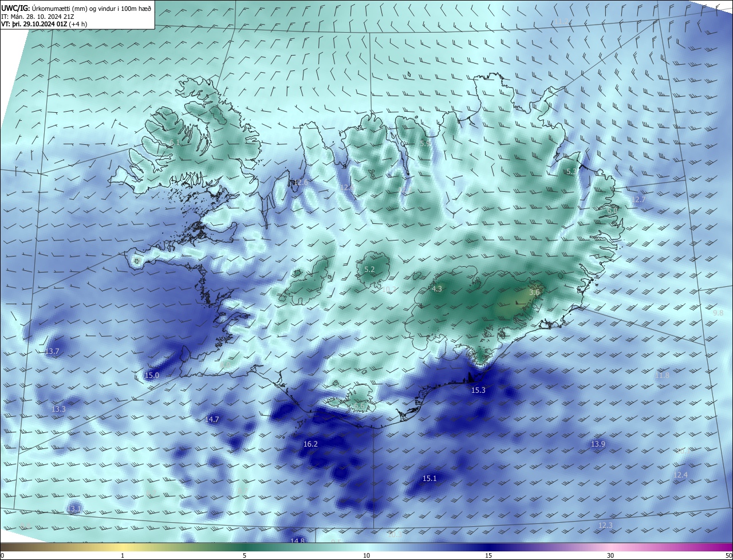Click the 5.2 value on the glacier outline
The width and height of the screenshot is (733, 560).
click(369, 269)
